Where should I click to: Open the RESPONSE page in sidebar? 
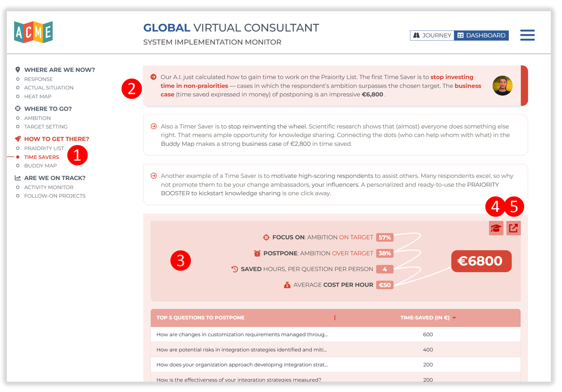[x=38, y=79]
